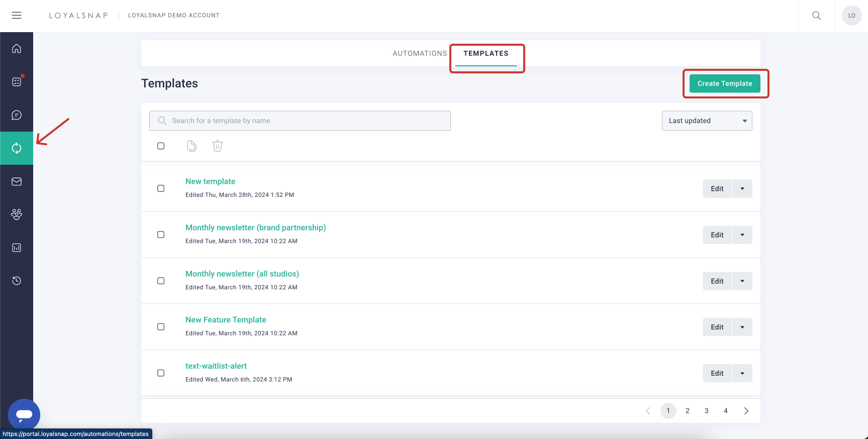Open the chat messages sidebar icon
Viewport: 868px width, 439px height.
(x=17, y=115)
